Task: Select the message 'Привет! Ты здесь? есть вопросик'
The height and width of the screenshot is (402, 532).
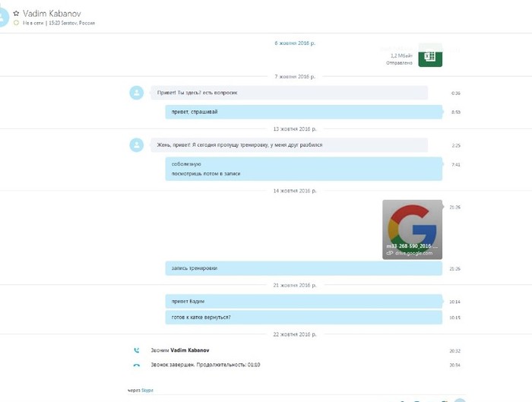Action: 289,93
